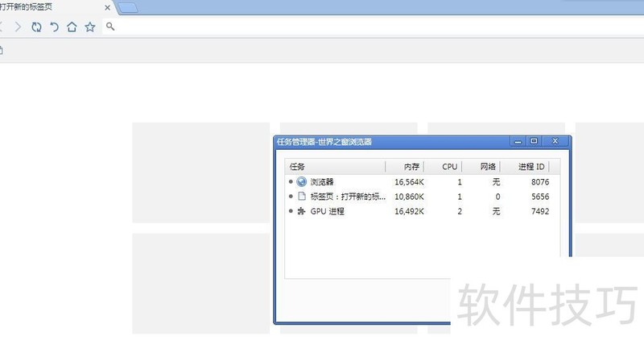Click the puzzle icon of GPU 进程
Viewport: 644px width, 353px height.
pos(302,211)
